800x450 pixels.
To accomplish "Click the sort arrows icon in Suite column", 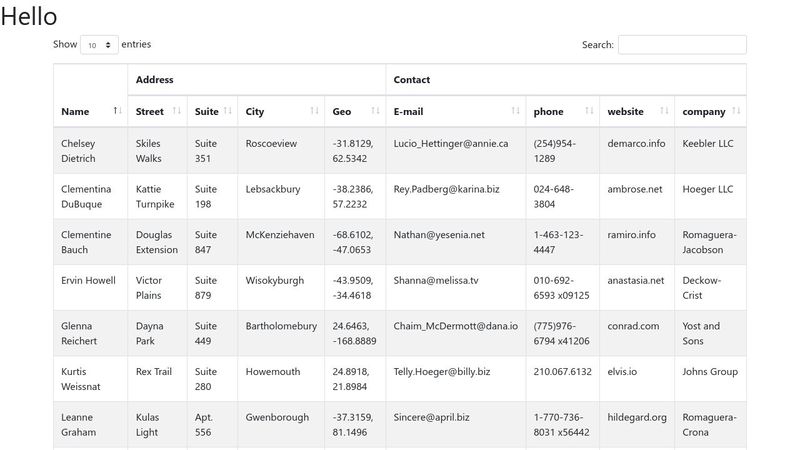I will point(228,111).
